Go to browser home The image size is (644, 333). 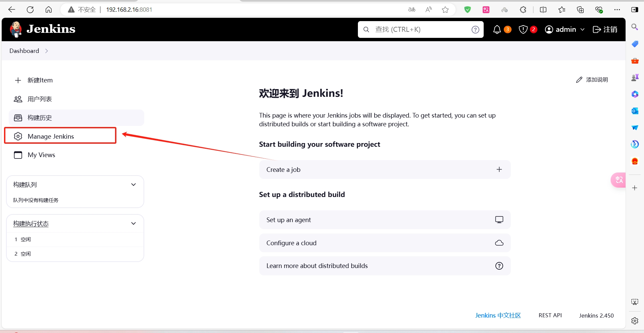tap(49, 10)
